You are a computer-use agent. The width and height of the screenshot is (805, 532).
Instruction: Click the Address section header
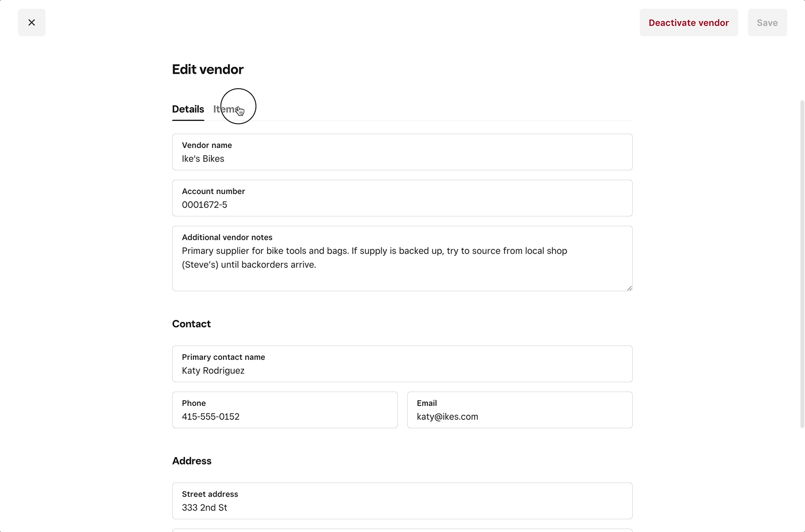(192, 461)
